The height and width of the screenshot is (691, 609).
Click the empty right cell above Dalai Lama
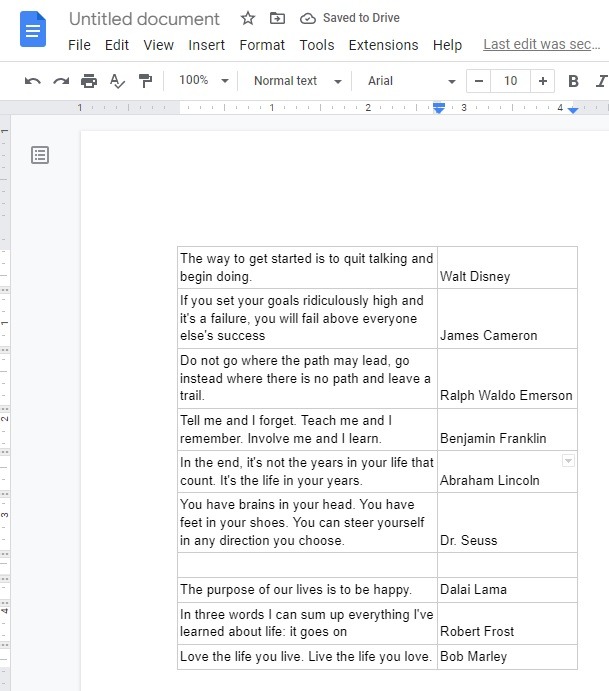click(507, 565)
